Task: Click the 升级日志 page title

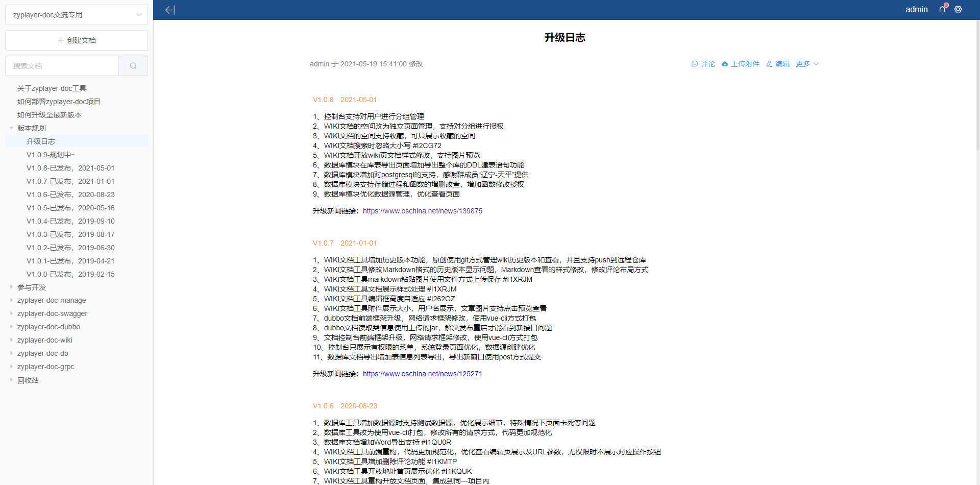Action: (x=565, y=37)
